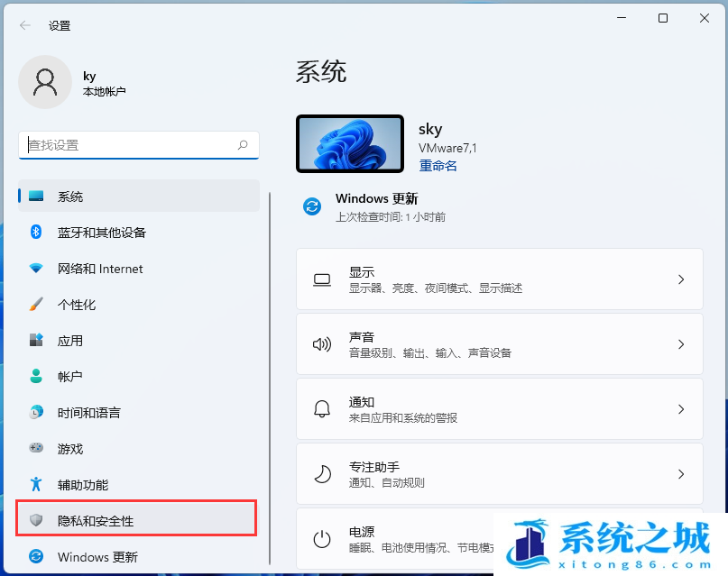Expand the Display settings chevron
The height and width of the screenshot is (576, 728).
[681, 280]
